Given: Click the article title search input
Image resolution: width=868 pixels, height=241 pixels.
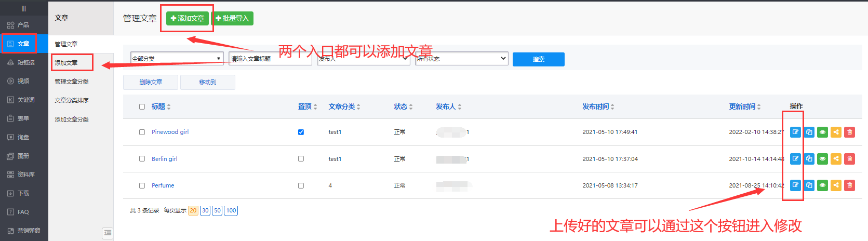Looking at the screenshot, I should pyautogui.click(x=270, y=59).
